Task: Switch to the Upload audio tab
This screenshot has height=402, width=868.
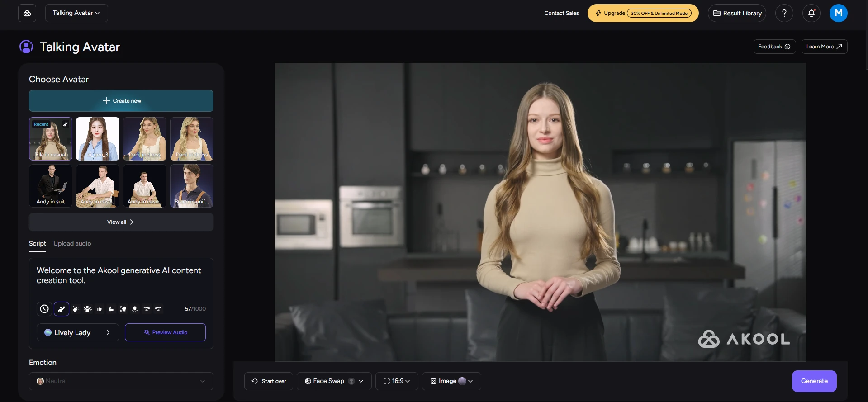Action: 72,243
